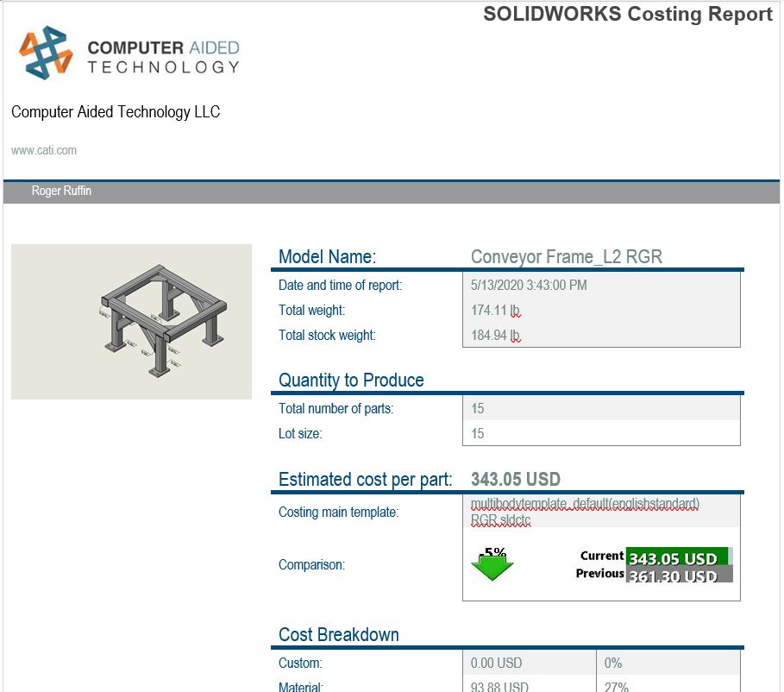Select the stock weight value '184.94 lb'
The height and width of the screenshot is (692, 784).
496,336
